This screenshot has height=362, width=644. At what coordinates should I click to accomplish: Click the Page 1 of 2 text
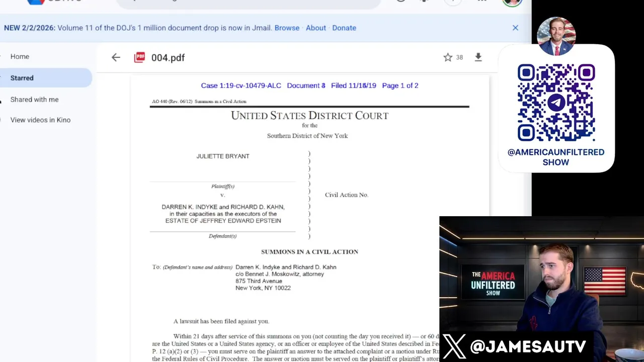[x=400, y=85]
